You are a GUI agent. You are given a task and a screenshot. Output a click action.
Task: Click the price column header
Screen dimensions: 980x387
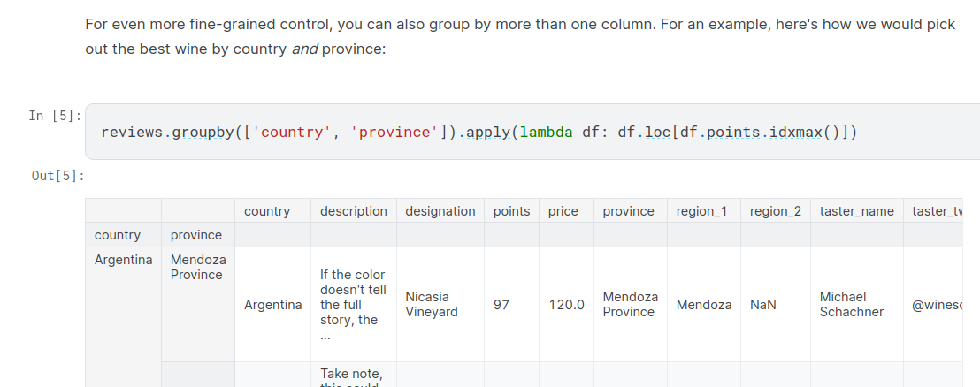[563, 211]
